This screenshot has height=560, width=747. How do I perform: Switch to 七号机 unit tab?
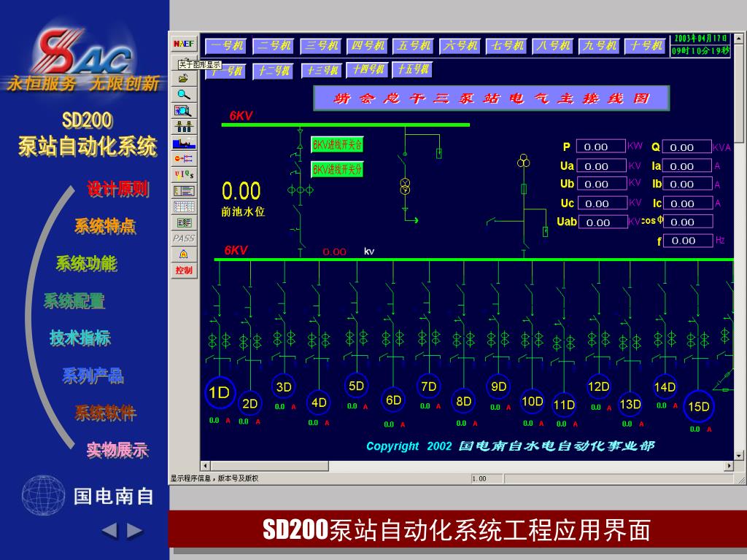(x=507, y=46)
